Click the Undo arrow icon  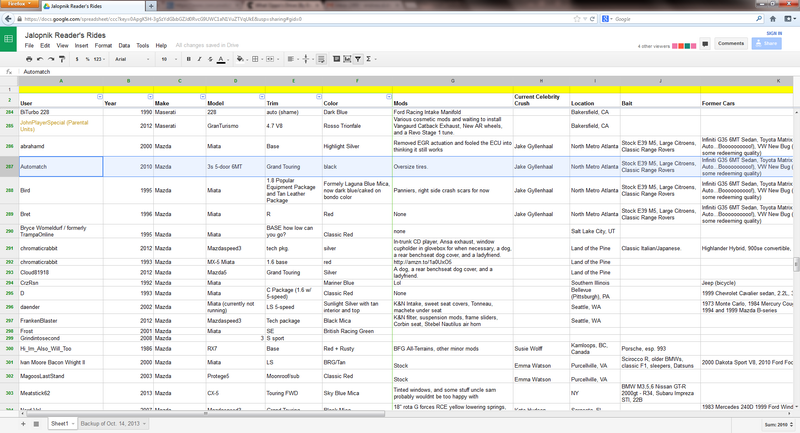pos(40,59)
